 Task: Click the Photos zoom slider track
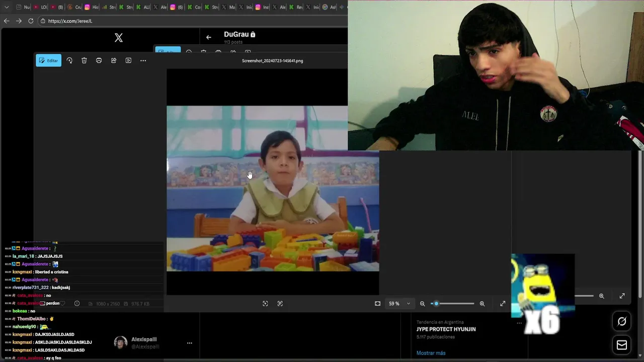click(x=453, y=304)
